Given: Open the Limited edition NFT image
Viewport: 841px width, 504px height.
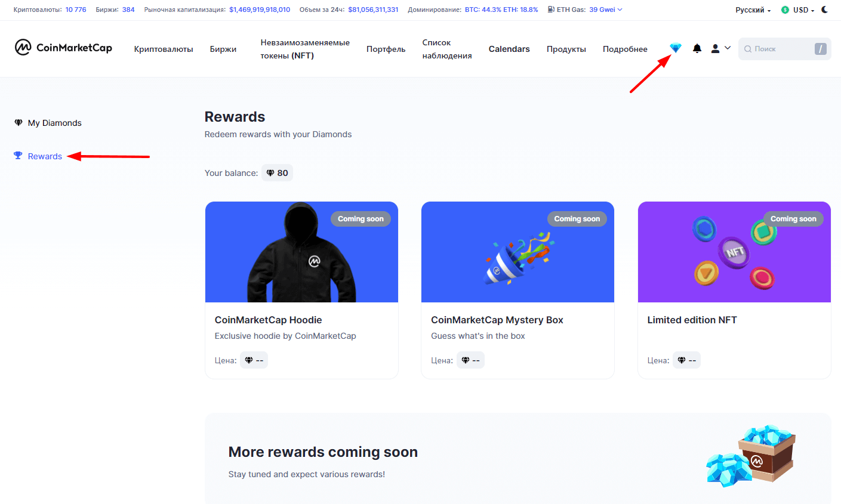Looking at the screenshot, I should pos(734,252).
